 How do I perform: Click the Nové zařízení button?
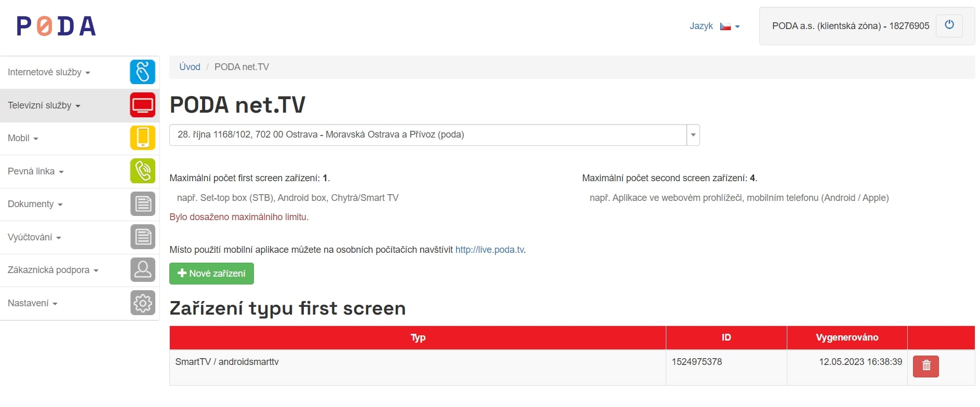coord(211,274)
